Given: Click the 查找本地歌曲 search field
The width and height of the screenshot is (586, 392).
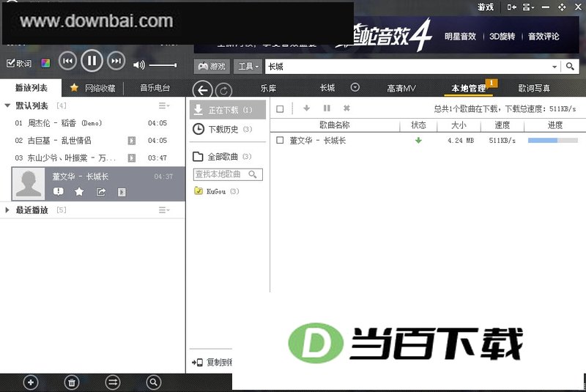Looking at the screenshot, I should [228, 174].
